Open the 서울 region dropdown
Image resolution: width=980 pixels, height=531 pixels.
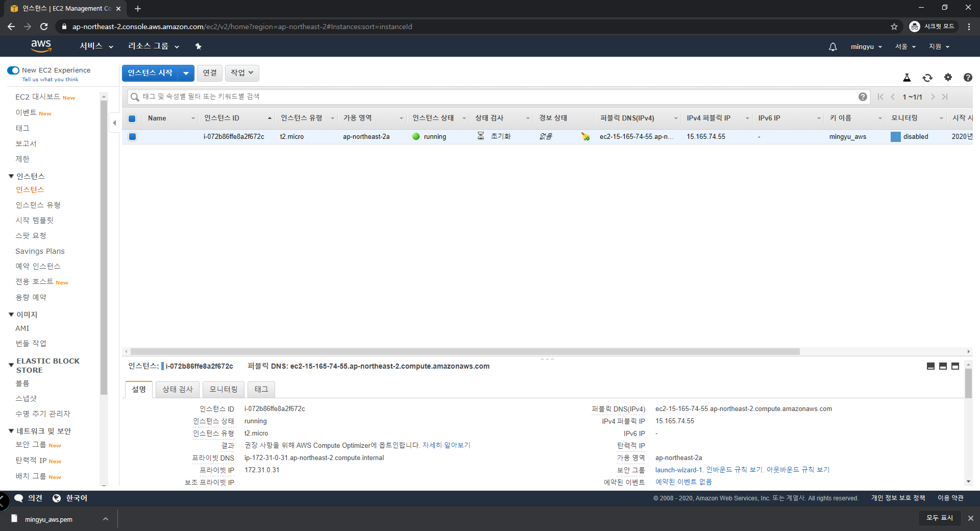[905, 46]
